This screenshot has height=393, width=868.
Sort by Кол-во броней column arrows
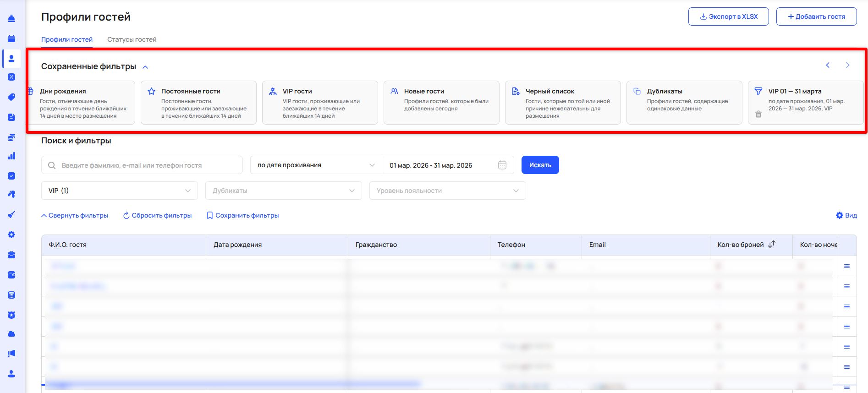coord(772,245)
